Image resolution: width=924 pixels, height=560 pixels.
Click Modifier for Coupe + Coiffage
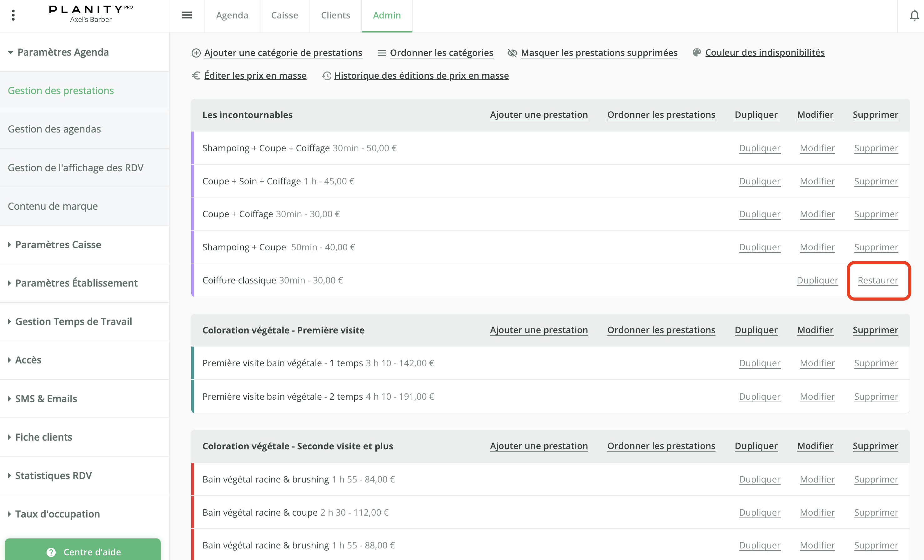coord(817,214)
